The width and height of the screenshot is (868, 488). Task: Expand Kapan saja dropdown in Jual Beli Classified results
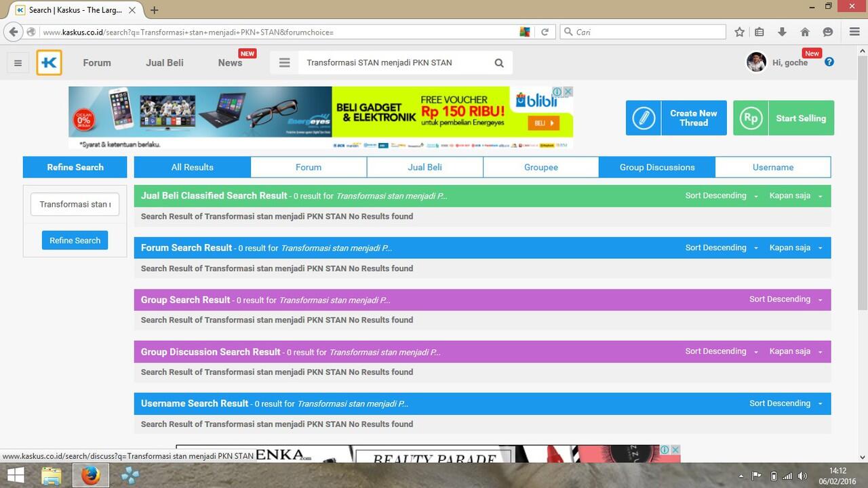pos(795,196)
